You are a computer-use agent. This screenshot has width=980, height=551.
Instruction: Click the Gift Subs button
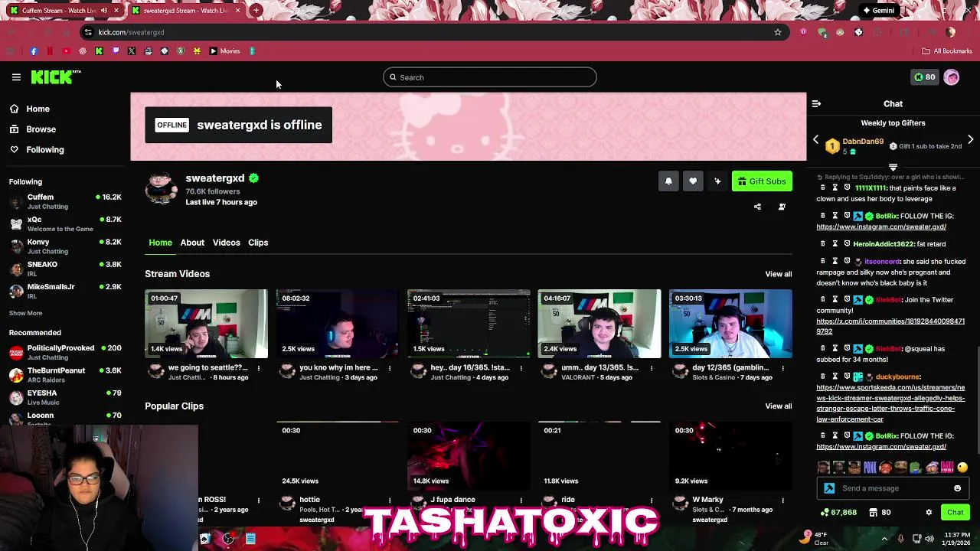762,181
